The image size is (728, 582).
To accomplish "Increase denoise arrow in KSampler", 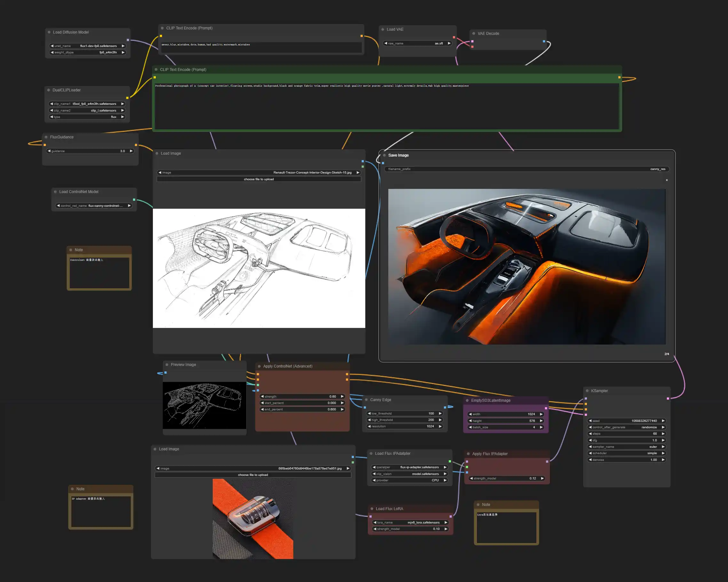I will pos(663,460).
